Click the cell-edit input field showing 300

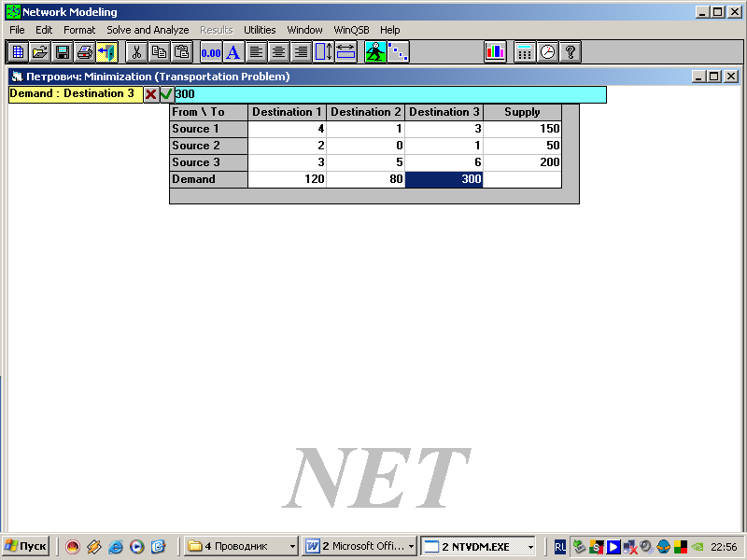pos(390,94)
